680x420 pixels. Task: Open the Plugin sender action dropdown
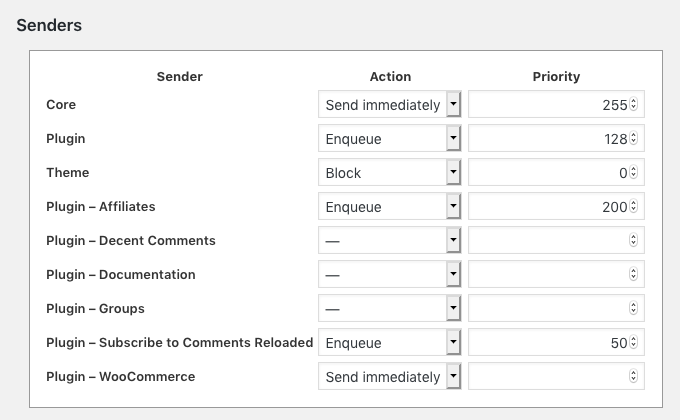tap(389, 138)
